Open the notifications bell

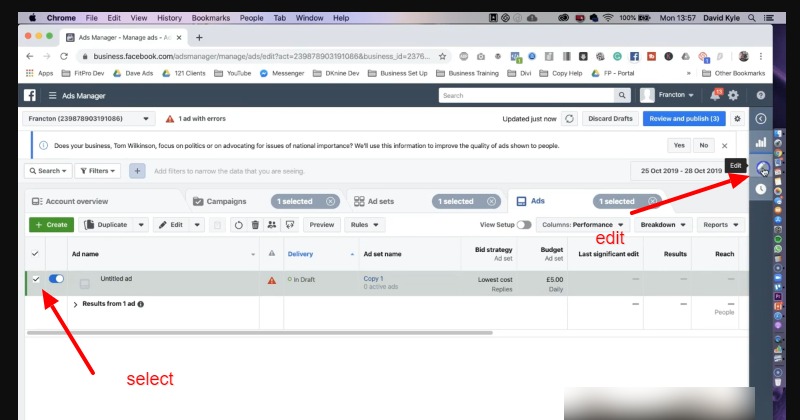(x=715, y=95)
